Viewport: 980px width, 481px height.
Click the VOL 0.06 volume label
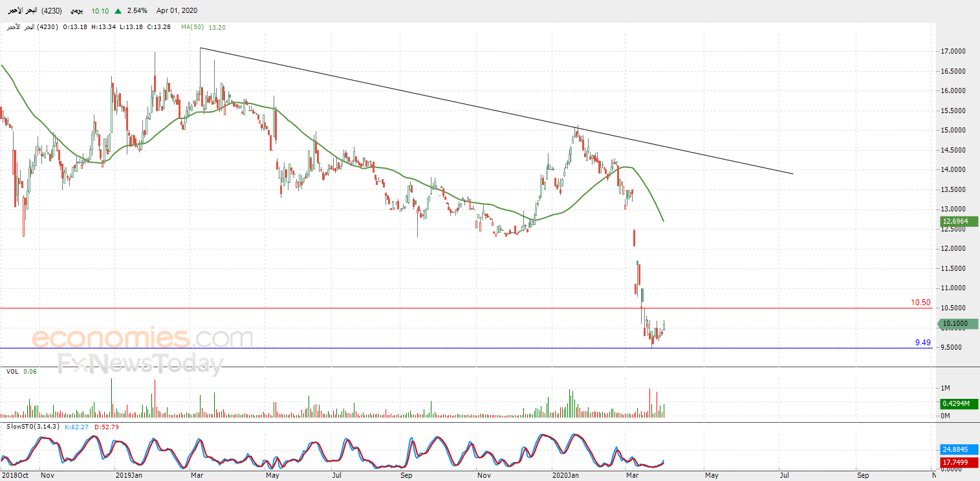(x=22, y=372)
